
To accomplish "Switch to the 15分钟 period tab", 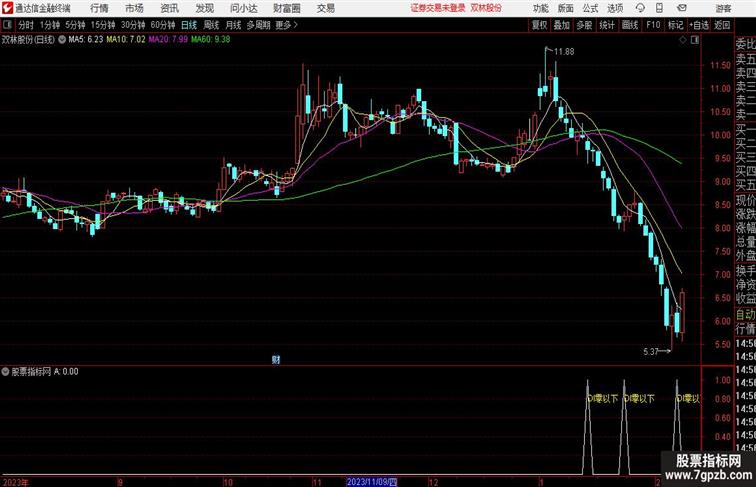I will coord(103,25).
